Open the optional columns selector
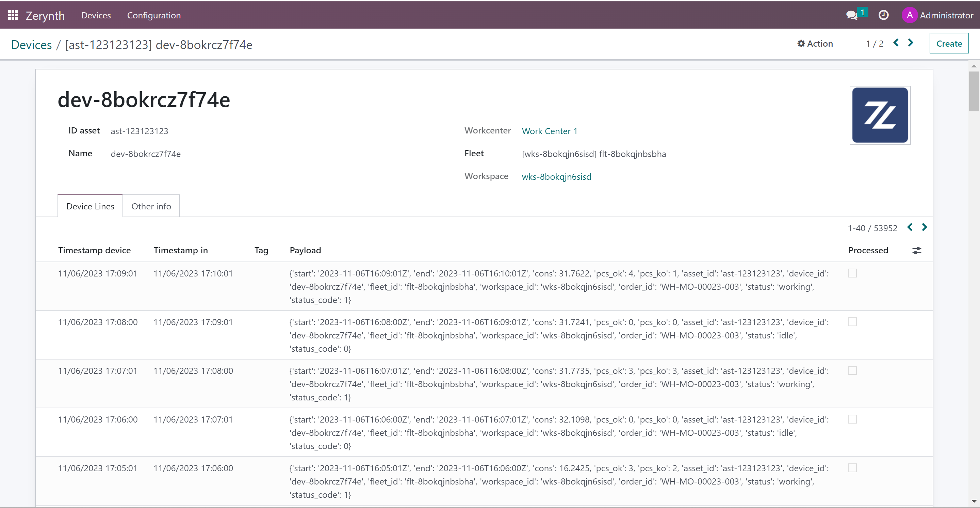980x508 pixels. 917,250
